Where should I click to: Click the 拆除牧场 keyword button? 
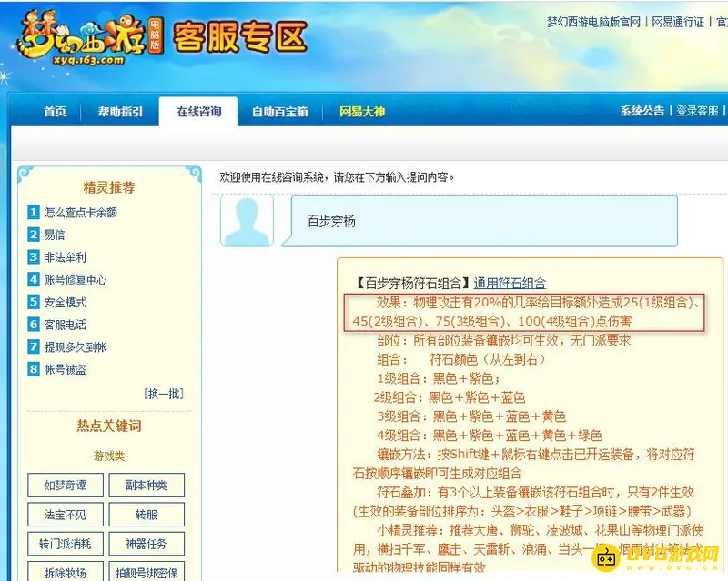[x=66, y=572]
